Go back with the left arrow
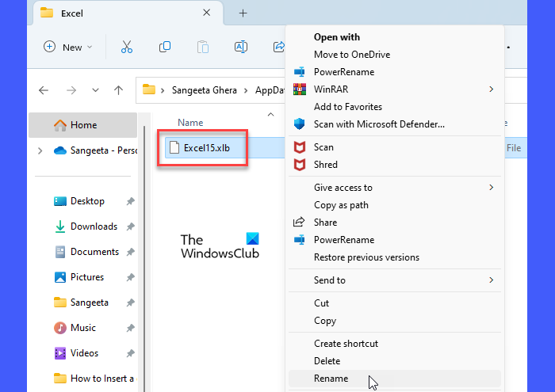The height and width of the screenshot is (392, 555). pyautogui.click(x=44, y=90)
